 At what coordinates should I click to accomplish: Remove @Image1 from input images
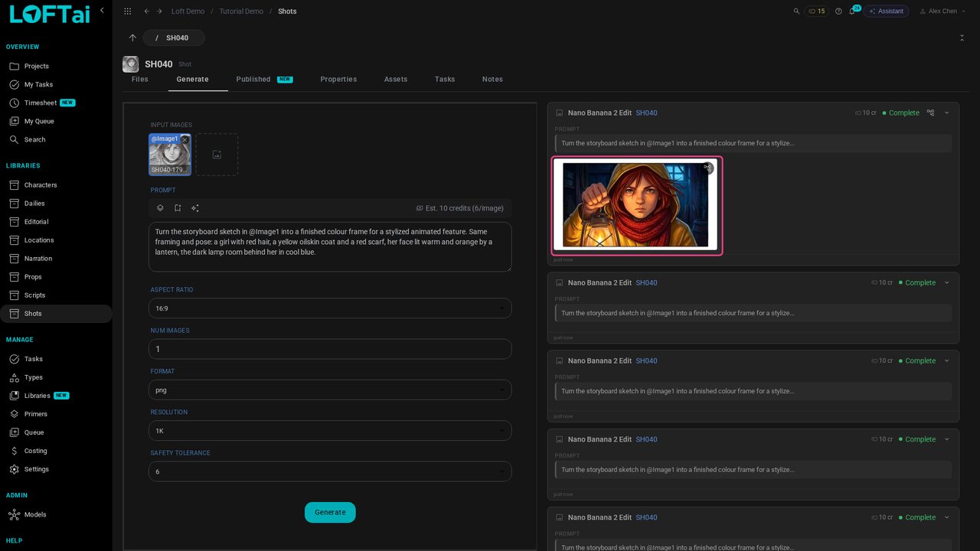(x=185, y=140)
